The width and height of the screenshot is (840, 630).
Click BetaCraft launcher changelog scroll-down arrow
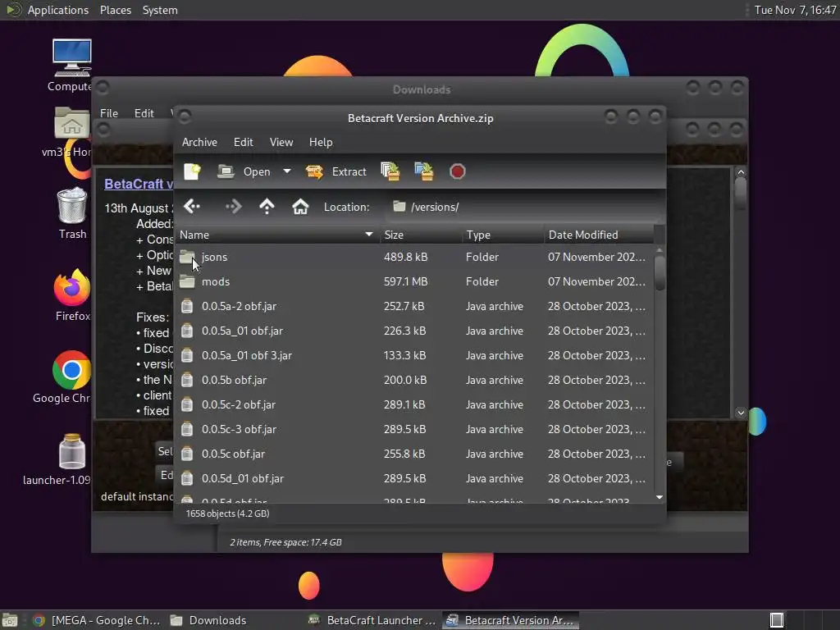point(741,413)
